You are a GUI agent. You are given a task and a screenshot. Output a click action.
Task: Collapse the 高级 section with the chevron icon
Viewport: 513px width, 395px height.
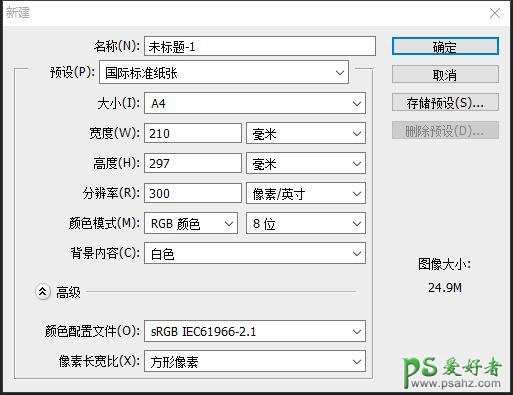pyautogui.click(x=43, y=292)
